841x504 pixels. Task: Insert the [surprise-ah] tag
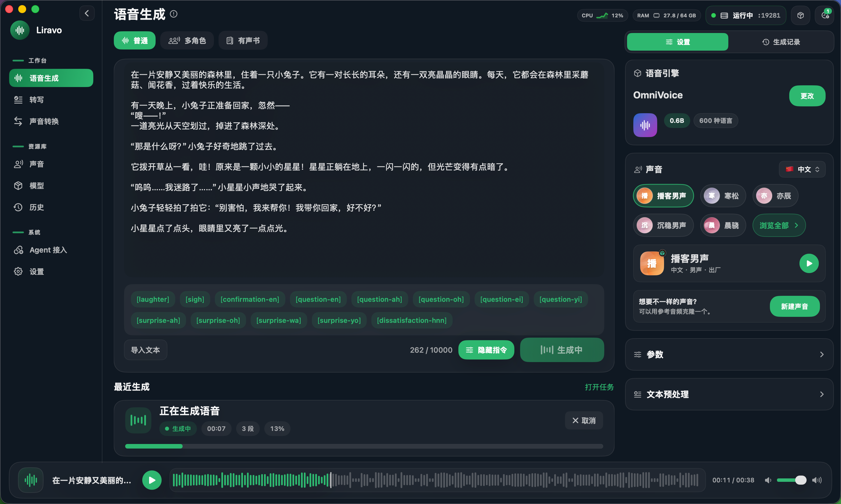[158, 320]
